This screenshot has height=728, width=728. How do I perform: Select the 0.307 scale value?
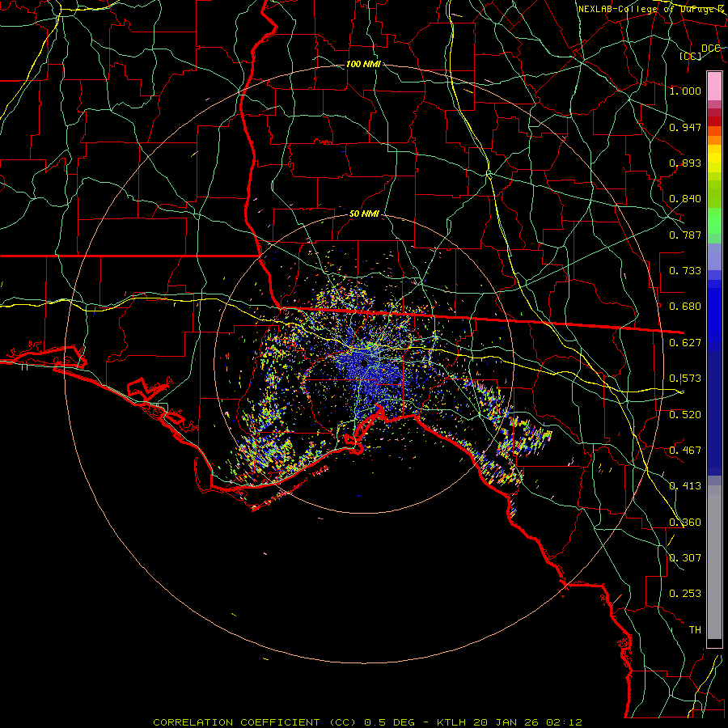point(685,558)
